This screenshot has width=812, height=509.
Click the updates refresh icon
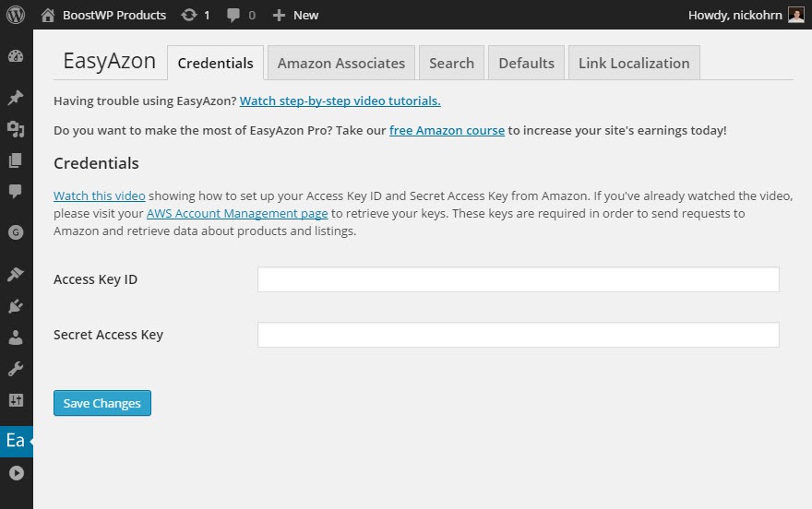tap(188, 15)
